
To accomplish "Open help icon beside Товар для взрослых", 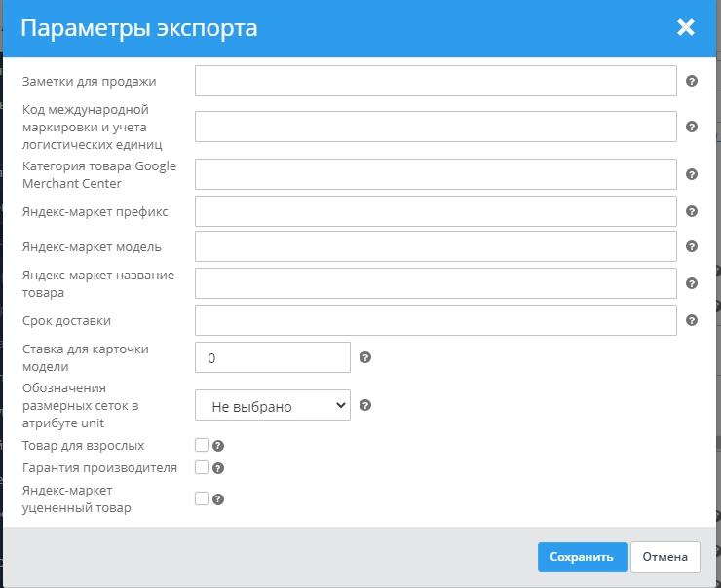I will [x=218, y=446].
